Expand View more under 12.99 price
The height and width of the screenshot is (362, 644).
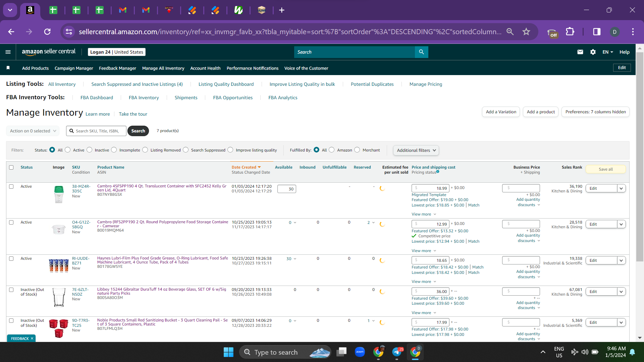[x=424, y=251]
